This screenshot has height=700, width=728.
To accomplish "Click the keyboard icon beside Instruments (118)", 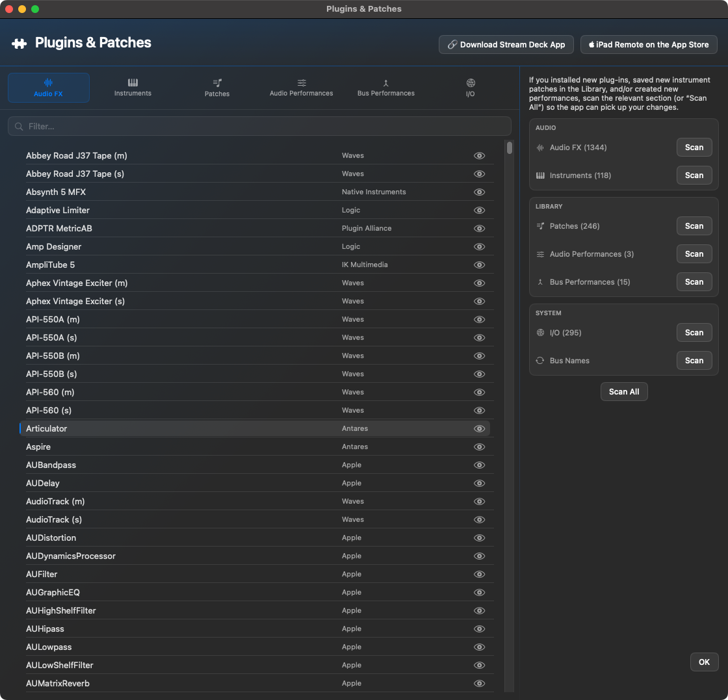I will [x=540, y=175].
